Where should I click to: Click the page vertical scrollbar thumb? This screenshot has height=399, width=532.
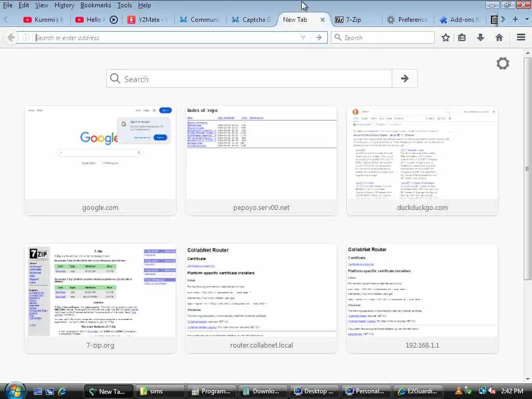click(527, 169)
